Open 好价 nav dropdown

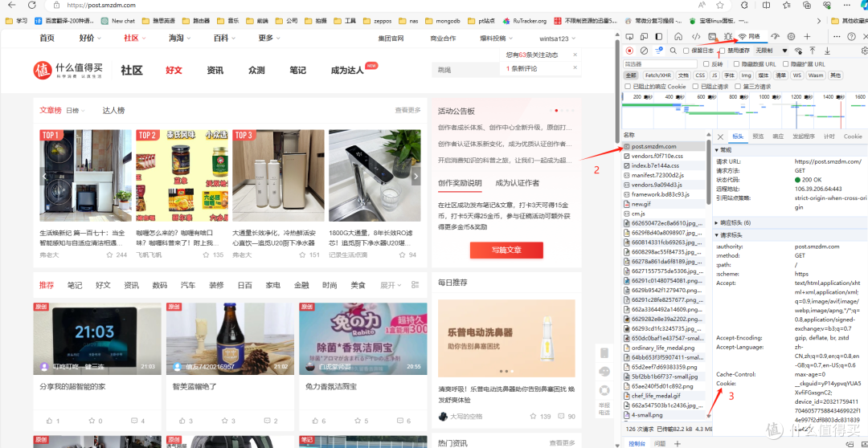click(x=90, y=38)
